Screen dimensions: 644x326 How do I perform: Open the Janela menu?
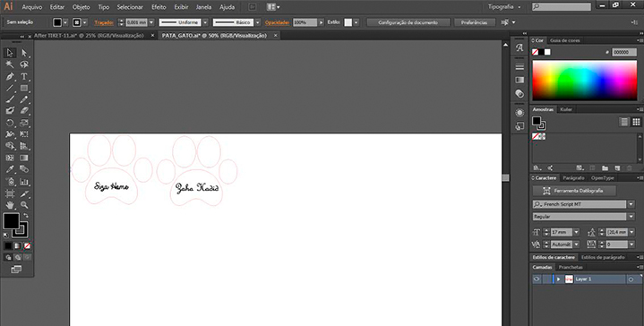[x=203, y=7]
